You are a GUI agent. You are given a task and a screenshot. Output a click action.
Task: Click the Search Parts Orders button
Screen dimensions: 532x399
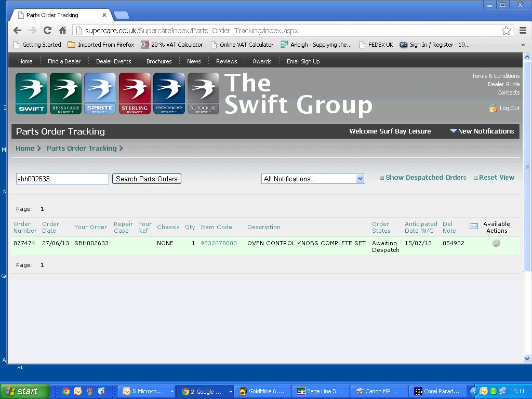147,179
